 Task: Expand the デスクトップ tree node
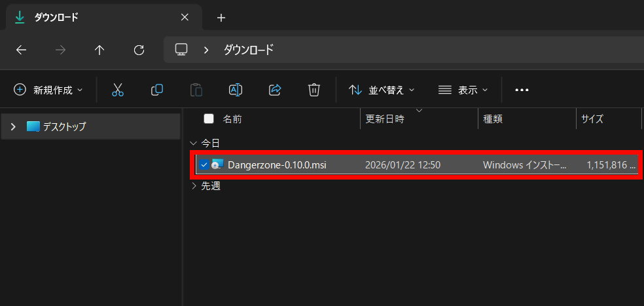tap(13, 126)
